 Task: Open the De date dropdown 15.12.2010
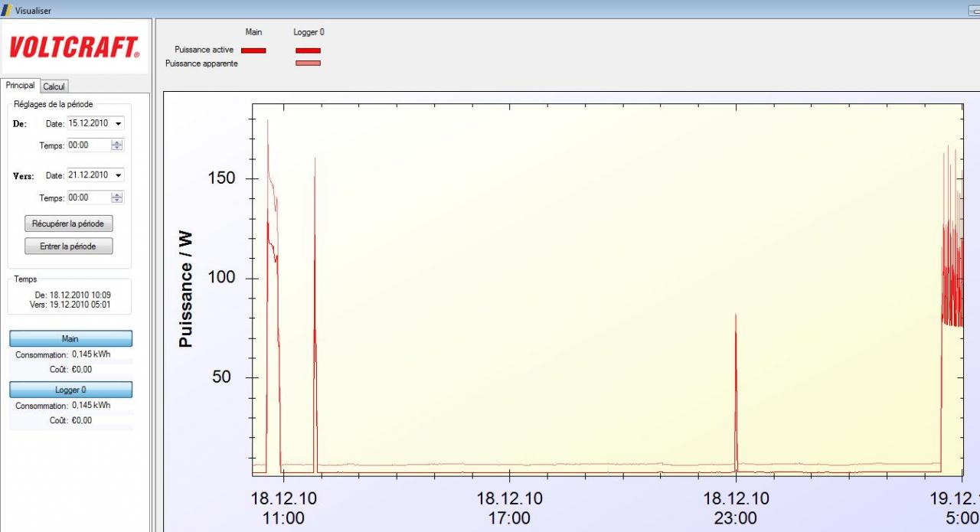pos(119,122)
